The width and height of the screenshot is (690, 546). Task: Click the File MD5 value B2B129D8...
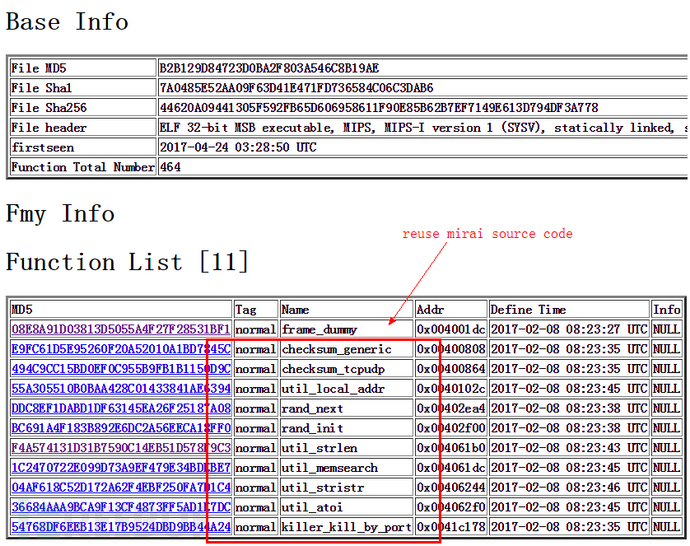click(x=269, y=68)
